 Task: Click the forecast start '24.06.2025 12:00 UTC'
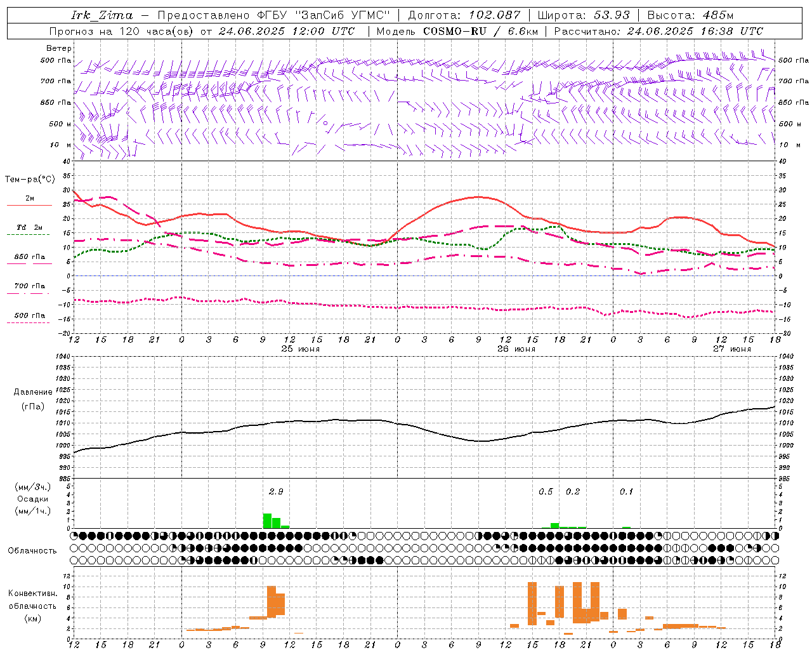click(x=287, y=31)
